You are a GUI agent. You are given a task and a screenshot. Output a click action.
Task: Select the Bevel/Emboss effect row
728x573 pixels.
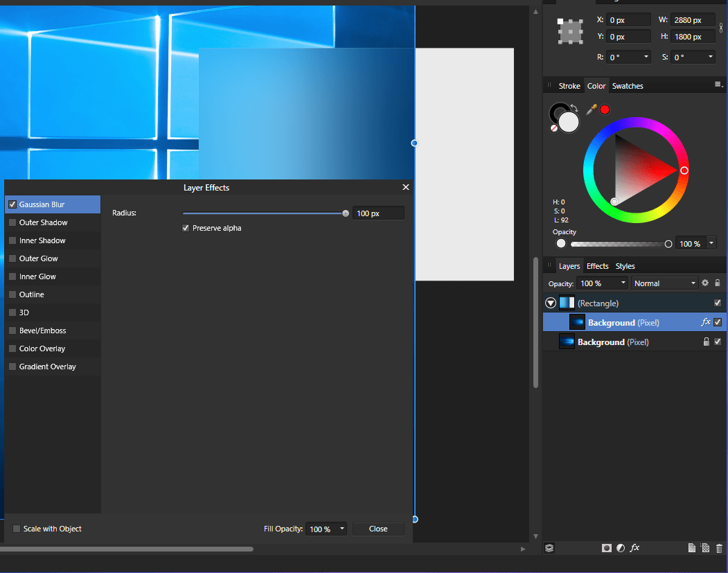[x=53, y=330]
